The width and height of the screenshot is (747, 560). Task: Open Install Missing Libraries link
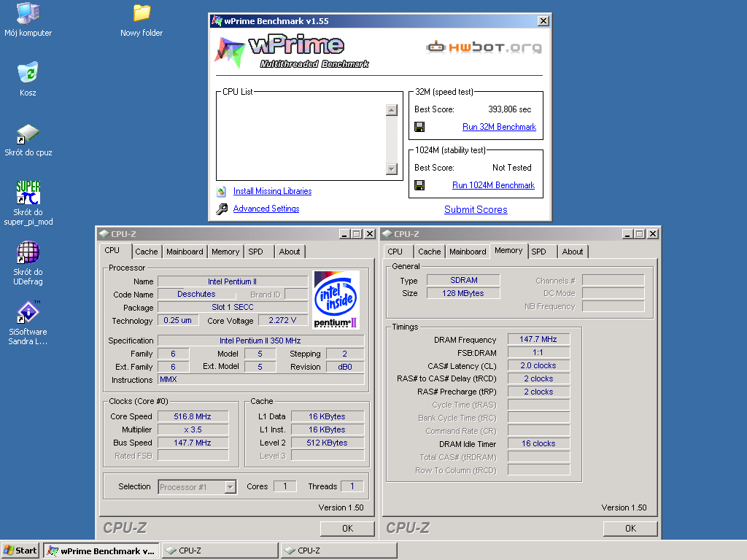coord(273,191)
